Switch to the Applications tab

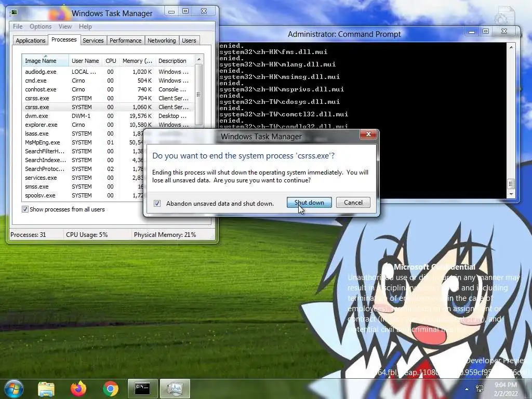click(31, 41)
